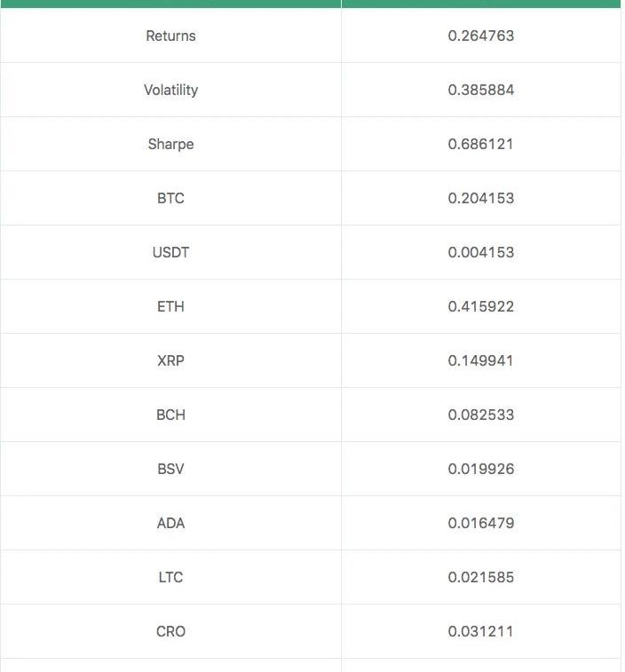Select the Returns value 0.264763
This screenshot has height=672, width=625.
(x=480, y=36)
